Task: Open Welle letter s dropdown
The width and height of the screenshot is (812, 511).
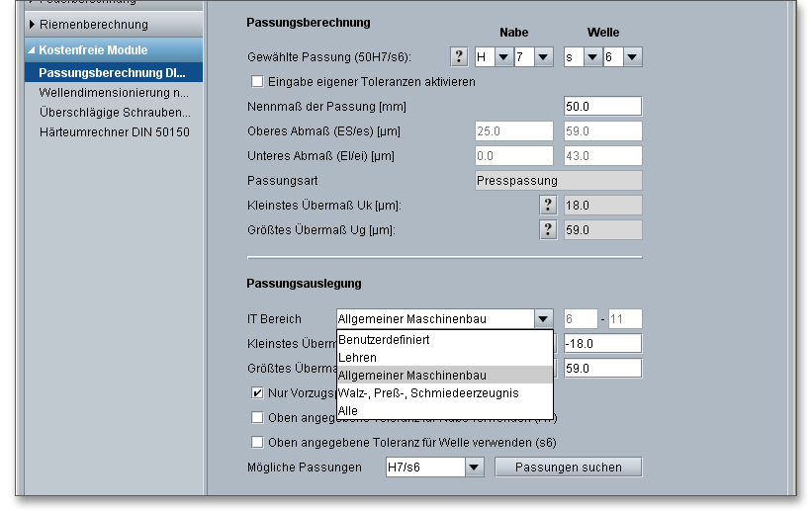Action: tap(592, 57)
